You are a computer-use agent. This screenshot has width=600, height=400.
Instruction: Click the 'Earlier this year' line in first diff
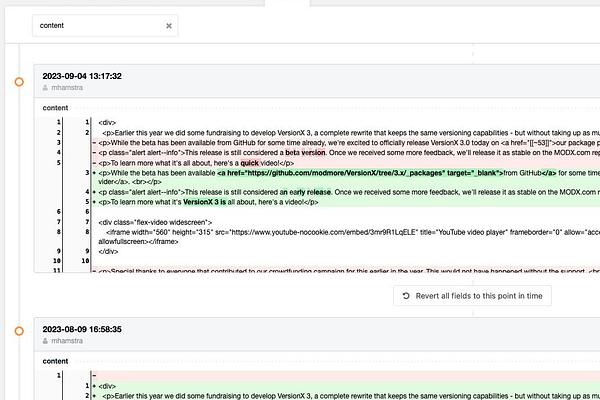349,133
